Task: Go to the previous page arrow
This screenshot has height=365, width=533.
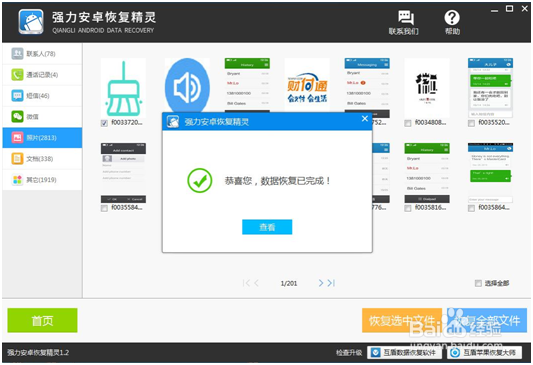Action: (x=257, y=283)
